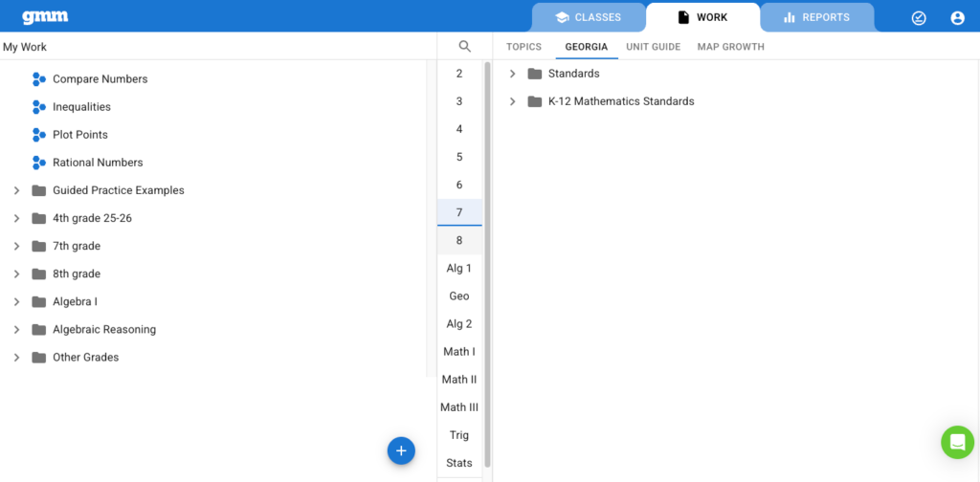Choose Alg 2 from the course list
980x482 pixels.
click(x=459, y=323)
